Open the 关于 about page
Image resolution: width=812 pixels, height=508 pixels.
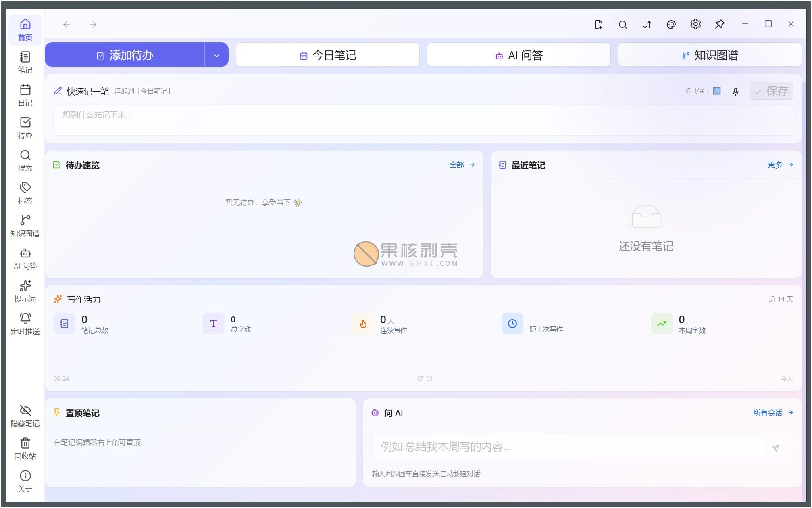click(x=25, y=481)
